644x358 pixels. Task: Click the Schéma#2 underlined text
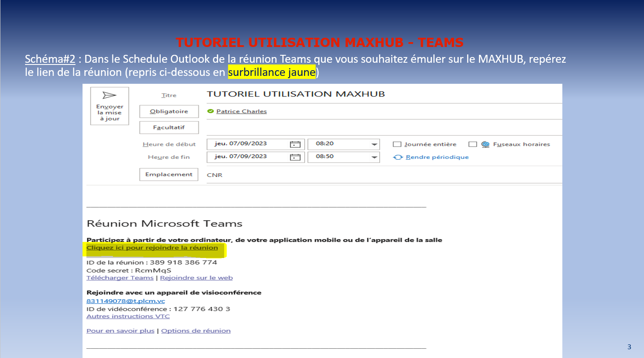click(x=50, y=59)
